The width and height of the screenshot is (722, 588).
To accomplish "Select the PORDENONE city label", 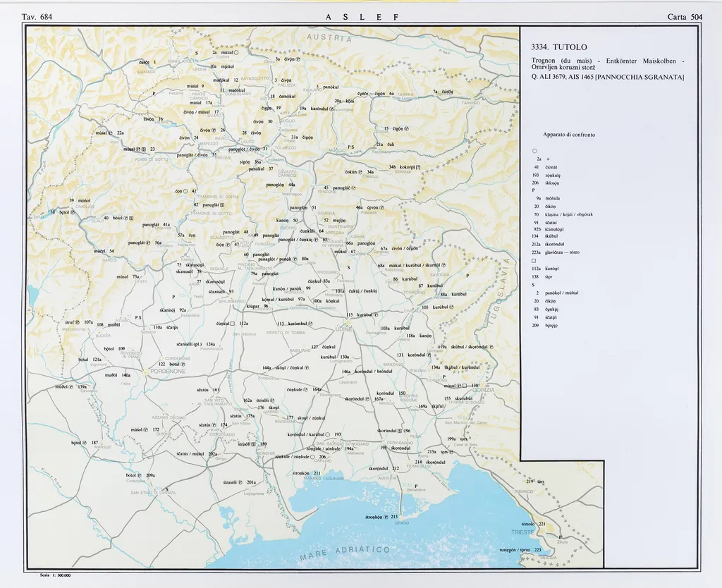I will coord(166,370).
